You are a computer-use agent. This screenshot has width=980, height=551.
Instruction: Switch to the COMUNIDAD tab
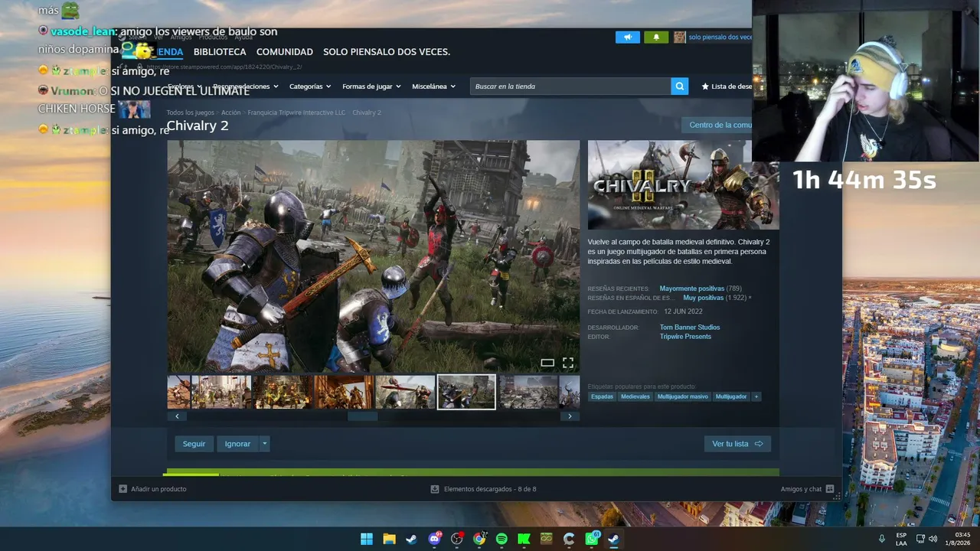point(285,52)
